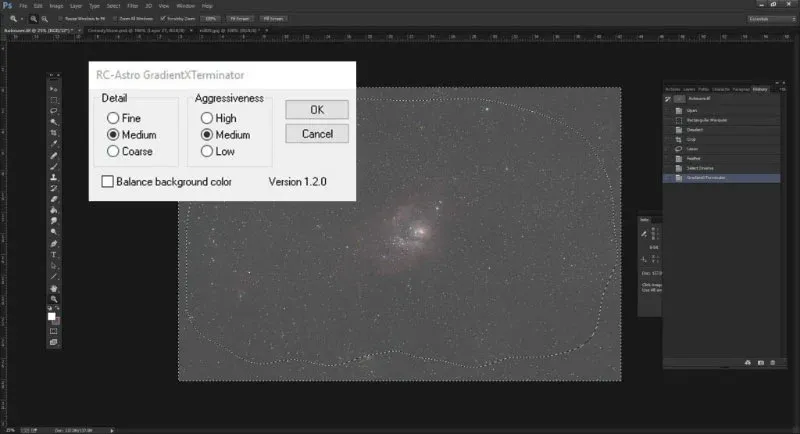Set Aggressiveness to Low

207,151
